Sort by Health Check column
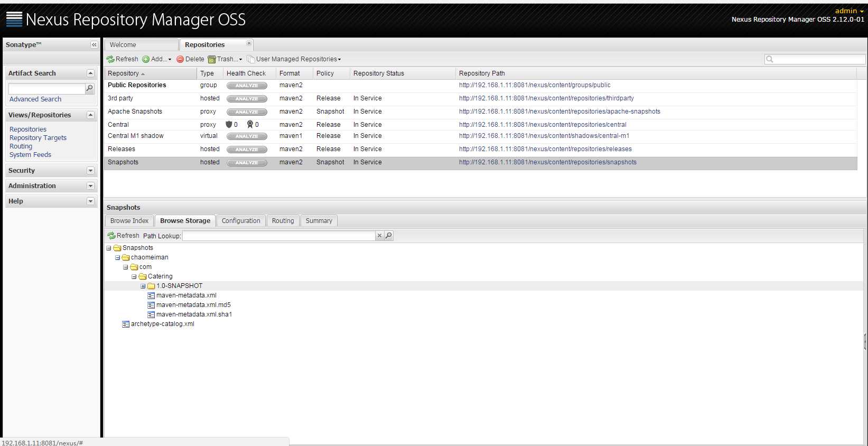 tap(249, 73)
